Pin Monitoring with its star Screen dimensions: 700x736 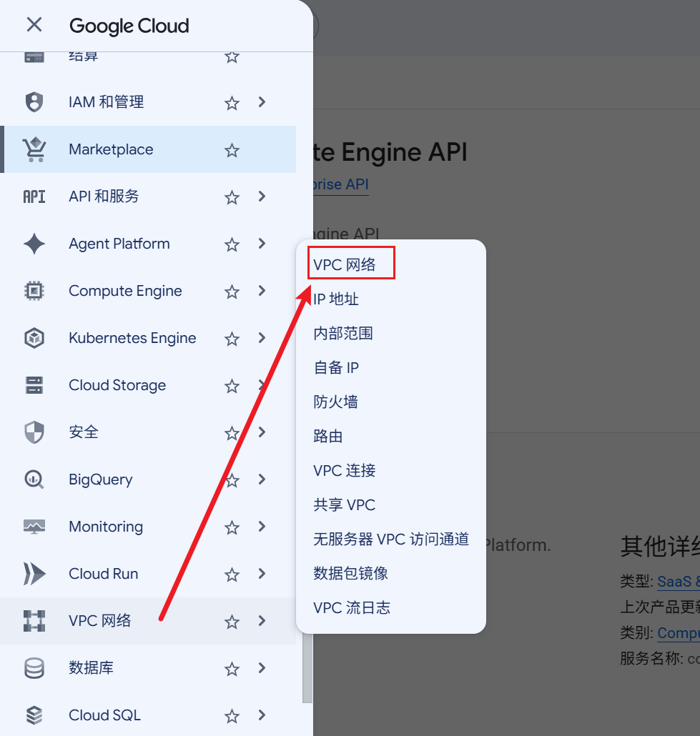[x=232, y=527]
